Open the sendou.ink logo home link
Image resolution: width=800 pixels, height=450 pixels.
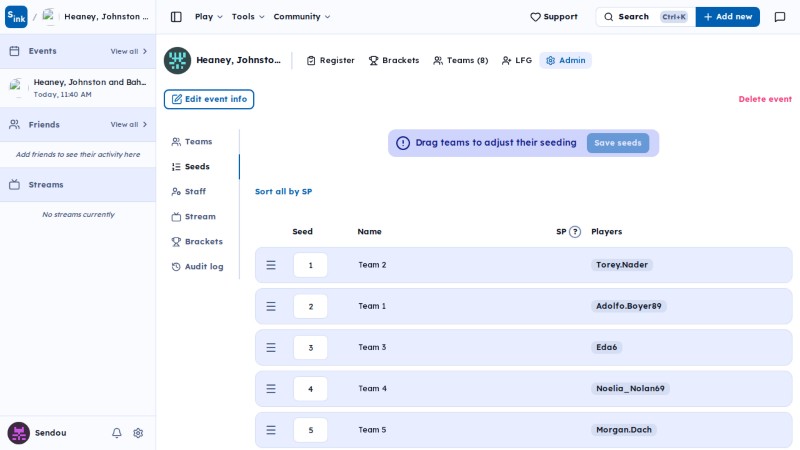16,17
